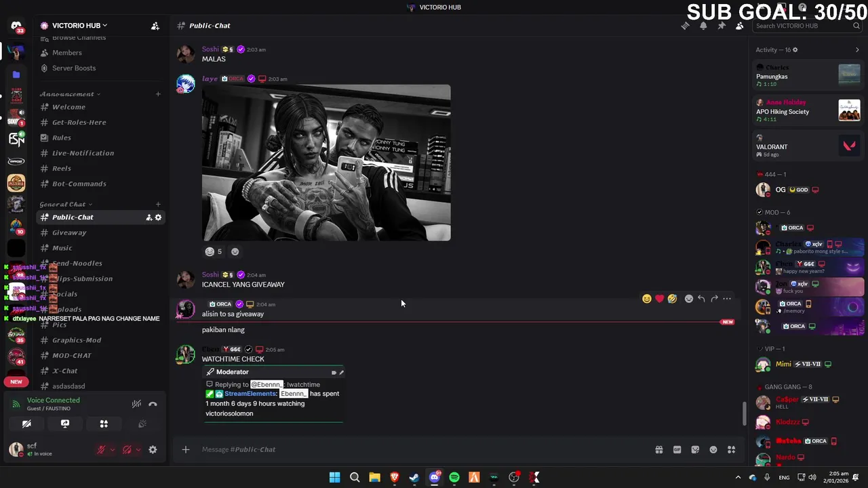Image resolution: width=868 pixels, height=488 pixels.
Task: Open the emoji picker in message bar
Action: (x=713, y=449)
